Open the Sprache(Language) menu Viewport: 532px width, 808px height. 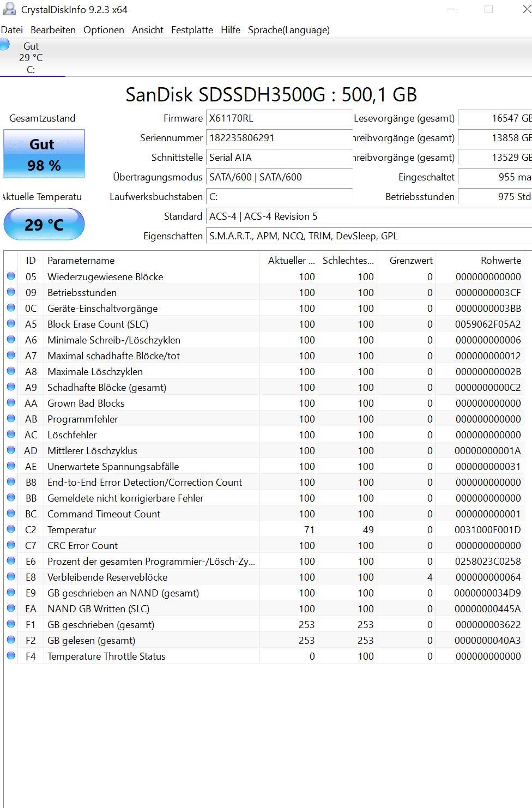coord(289,30)
